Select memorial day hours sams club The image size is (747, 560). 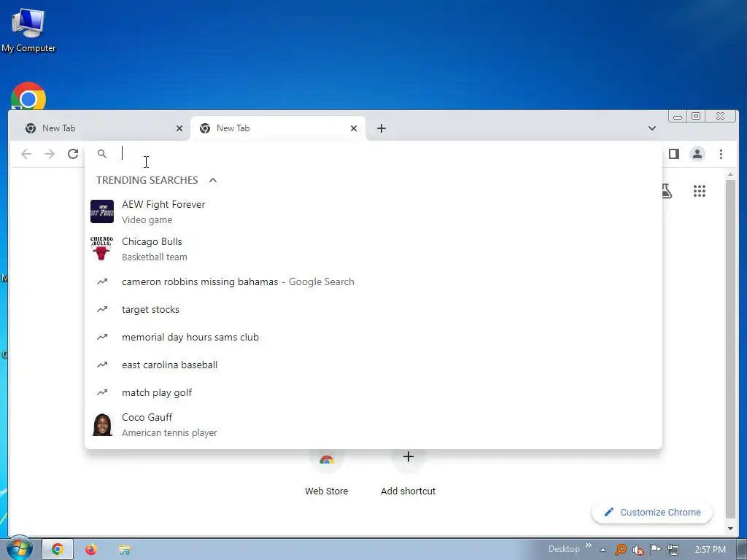(x=373, y=337)
